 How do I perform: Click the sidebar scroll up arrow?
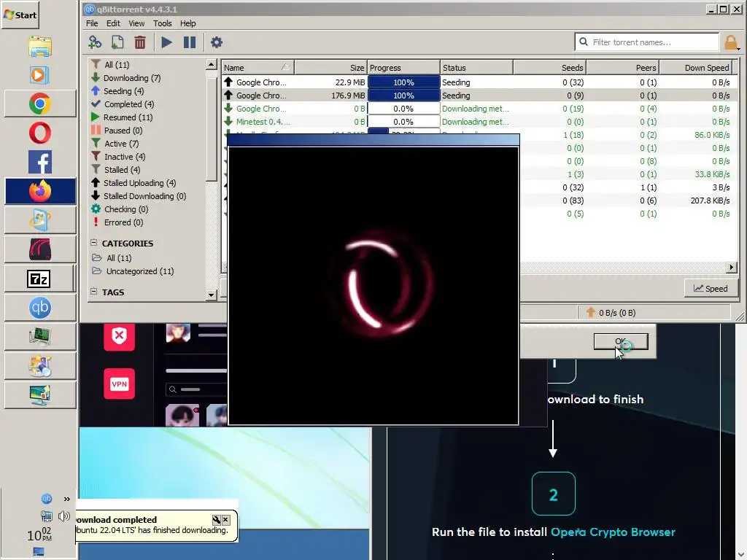pyautogui.click(x=212, y=64)
